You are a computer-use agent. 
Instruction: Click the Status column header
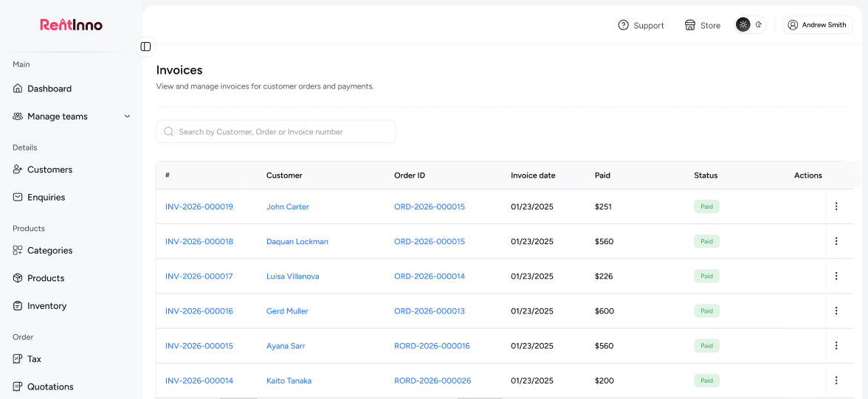click(x=706, y=176)
